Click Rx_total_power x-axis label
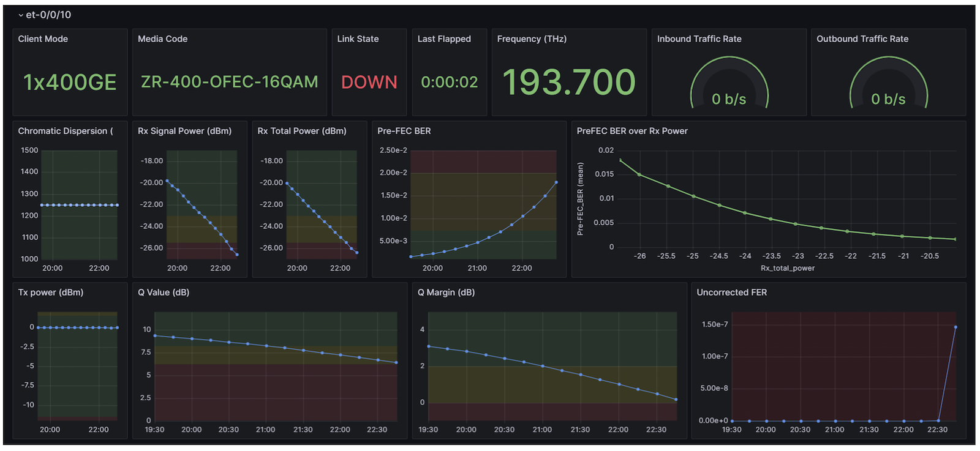This screenshot has height=451, width=980. click(788, 268)
